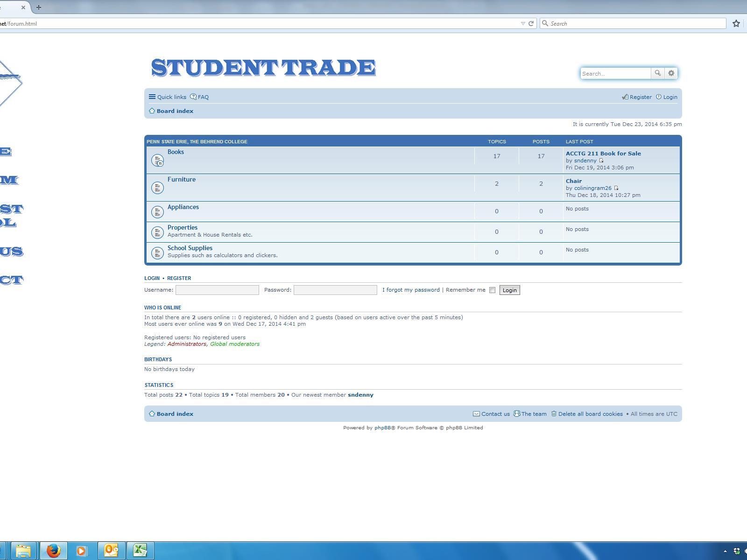The image size is (747, 560).
Task: Click Register in the top navigation bar
Action: (x=637, y=97)
